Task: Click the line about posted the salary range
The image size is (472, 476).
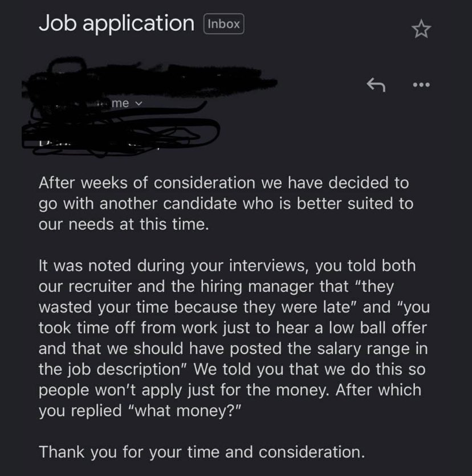Action: (233, 348)
